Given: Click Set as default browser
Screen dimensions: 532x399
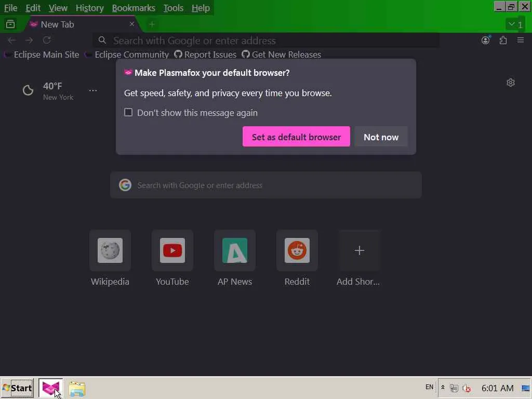Looking at the screenshot, I should (x=296, y=137).
